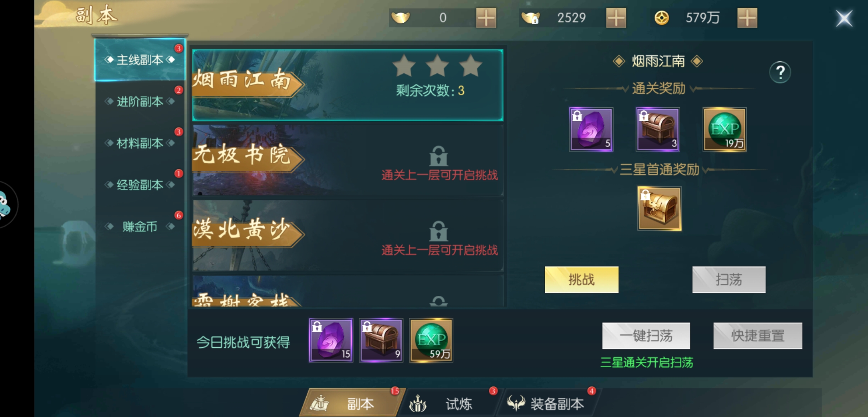Tap the 19万 EXP orb reward icon
The image size is (868, 417).
(x=724, y=129)
